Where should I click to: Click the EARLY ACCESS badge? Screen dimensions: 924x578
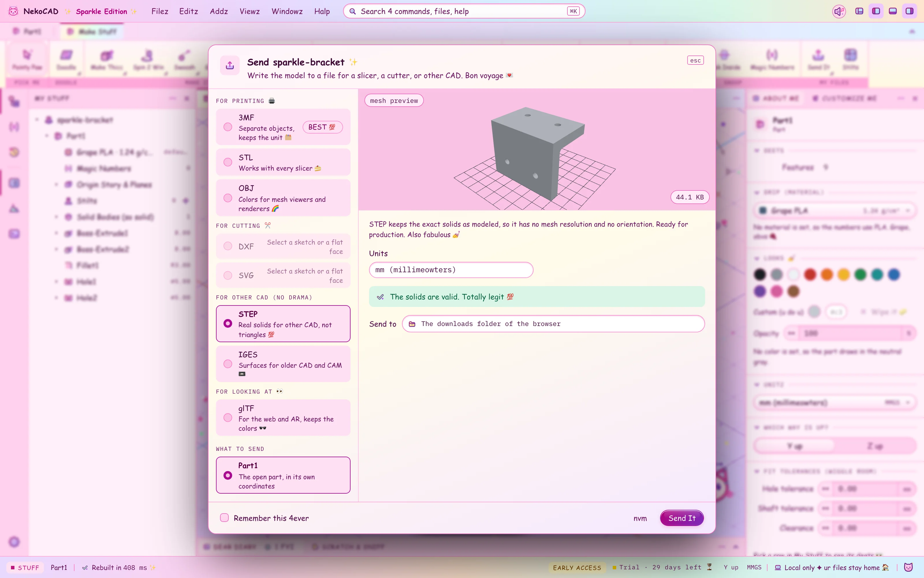577,568
